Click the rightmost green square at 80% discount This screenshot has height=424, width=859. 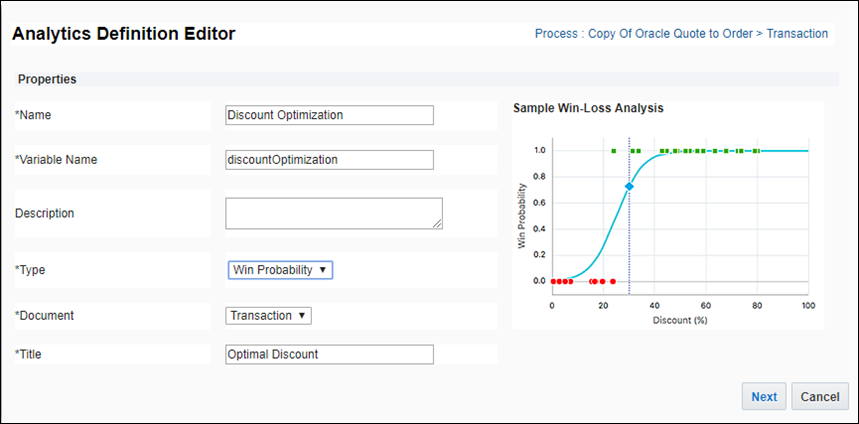point(757,151)
